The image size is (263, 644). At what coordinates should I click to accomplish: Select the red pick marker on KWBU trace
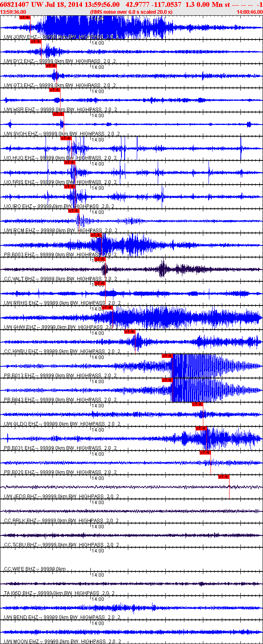pyautogui.click(x=129, y=332)
